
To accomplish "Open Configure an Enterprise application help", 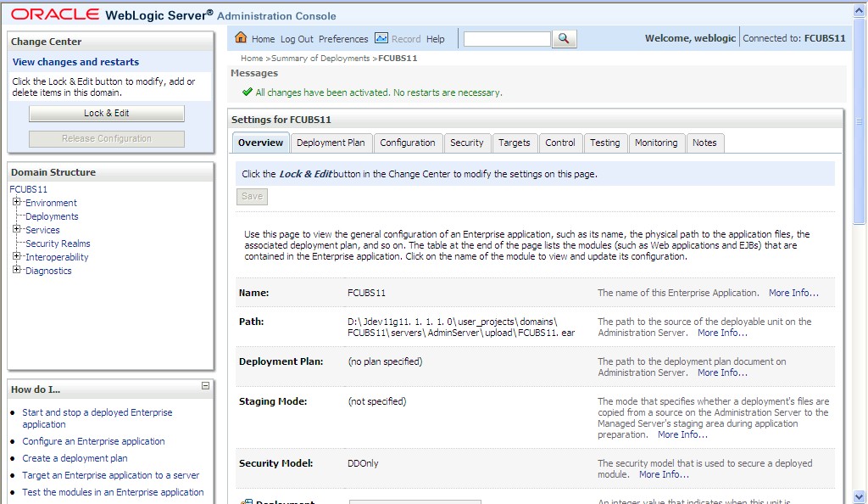I will [93, 441].
